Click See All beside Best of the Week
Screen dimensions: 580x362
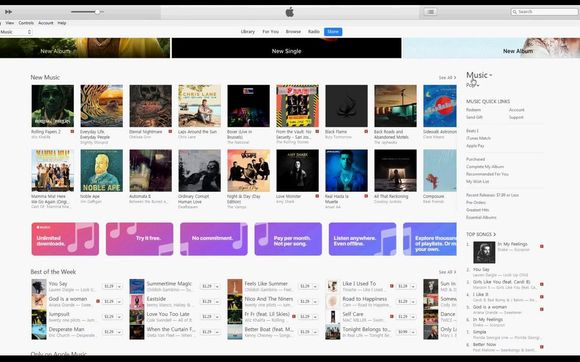[447, 272]
